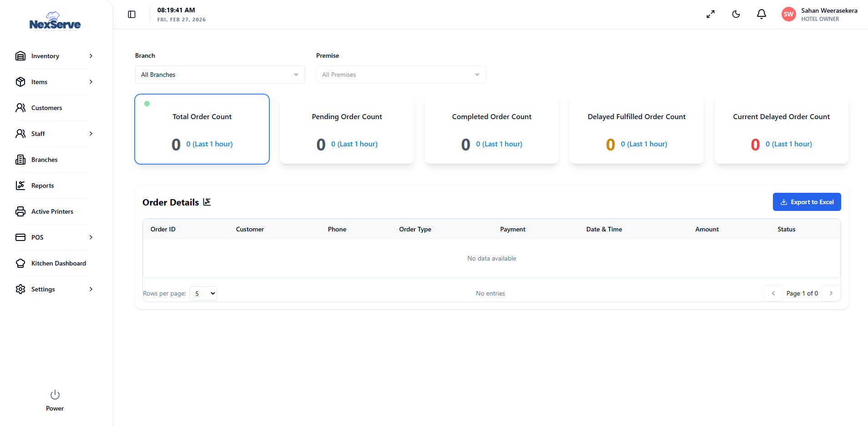
Task: Toggle the sidebar collapse icon
Action: pos(132,15)
